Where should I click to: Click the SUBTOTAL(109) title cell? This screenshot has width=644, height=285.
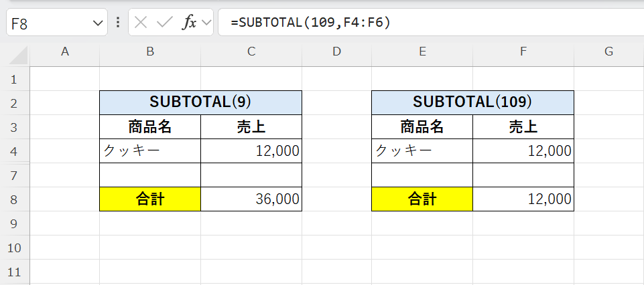coord(472,102)
